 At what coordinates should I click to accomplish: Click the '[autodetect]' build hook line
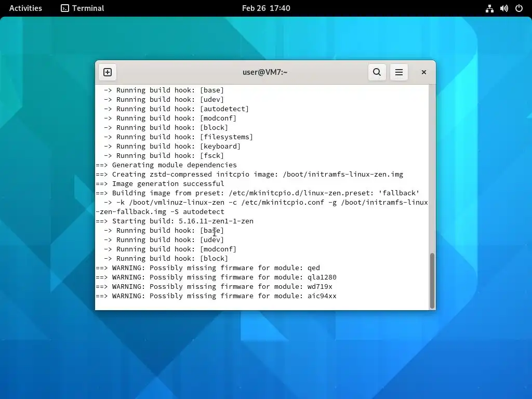coord(176,109)
